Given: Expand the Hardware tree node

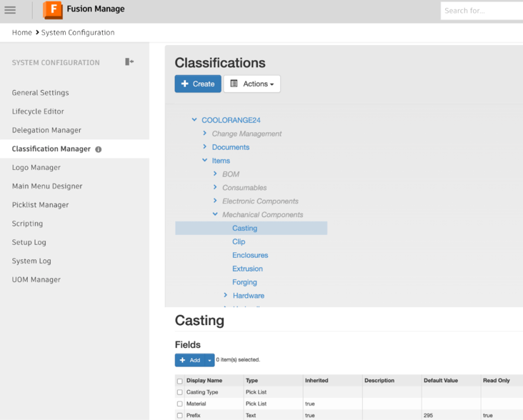Looking at the screenshot, I should pyautogui.click(x=226, y=295).
